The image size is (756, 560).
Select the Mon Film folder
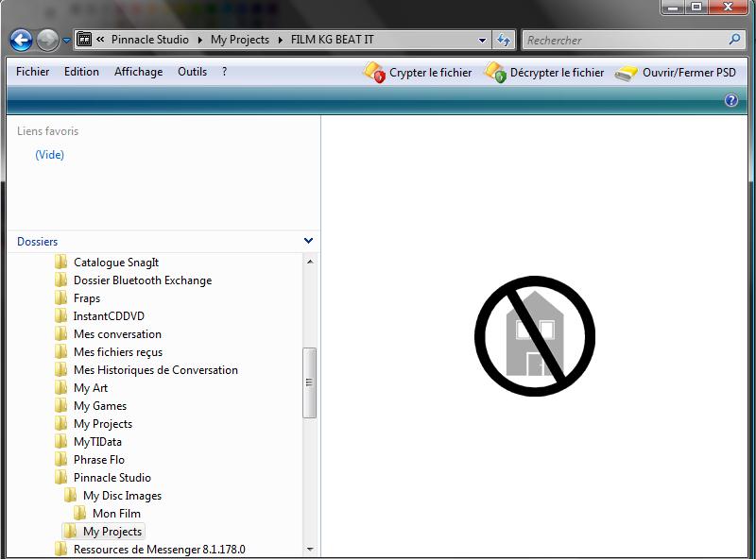click(x=116, y=514)
